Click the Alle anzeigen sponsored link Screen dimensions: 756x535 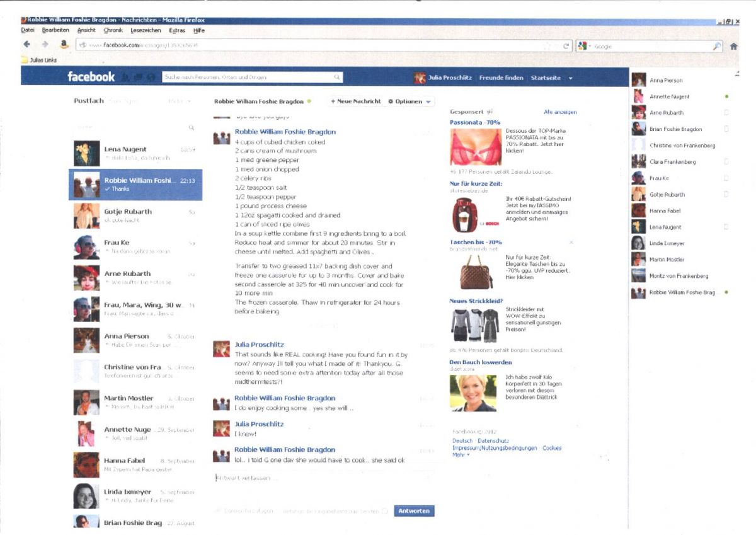(x=559, y=112)
